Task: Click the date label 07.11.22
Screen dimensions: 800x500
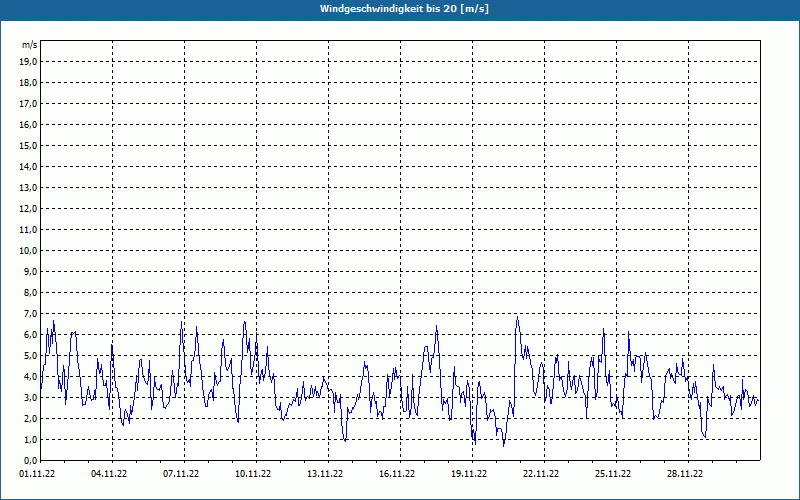Action: pyautogui.click(x=181, y=474)
